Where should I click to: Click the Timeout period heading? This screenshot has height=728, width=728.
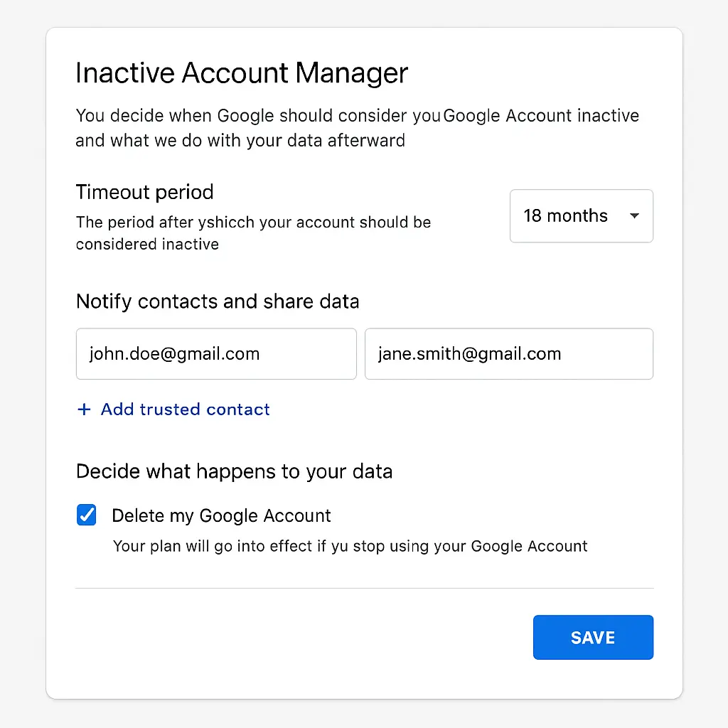tap(145, 192)
